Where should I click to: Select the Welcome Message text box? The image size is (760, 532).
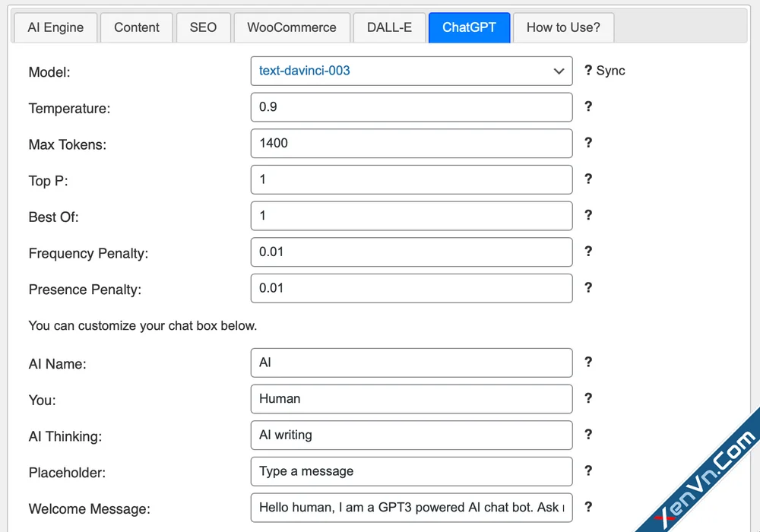[x=411, y=507]
